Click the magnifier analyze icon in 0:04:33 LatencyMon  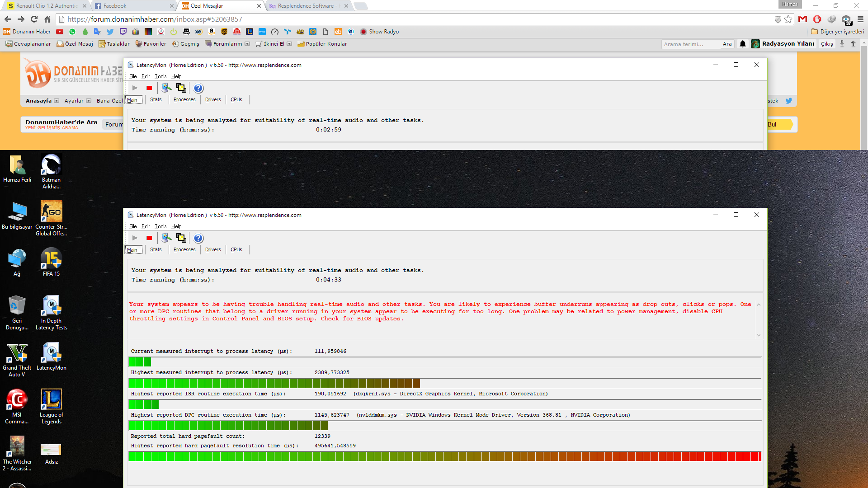166,238
